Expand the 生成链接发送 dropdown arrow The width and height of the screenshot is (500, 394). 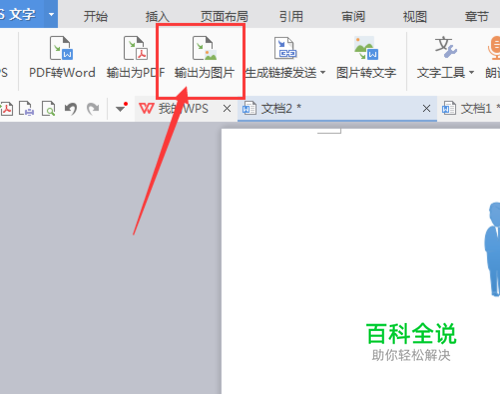click(323, 72)
